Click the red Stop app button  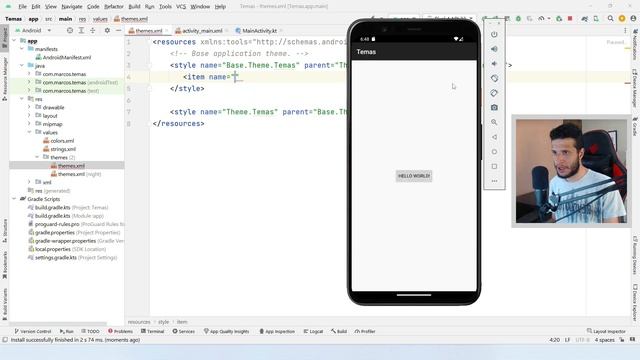click(570, 18)
